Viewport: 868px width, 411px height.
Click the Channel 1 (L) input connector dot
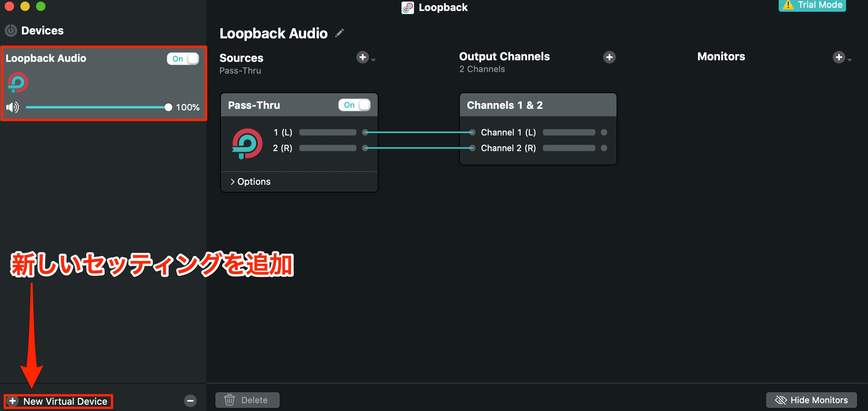click(x=472, y=132)
